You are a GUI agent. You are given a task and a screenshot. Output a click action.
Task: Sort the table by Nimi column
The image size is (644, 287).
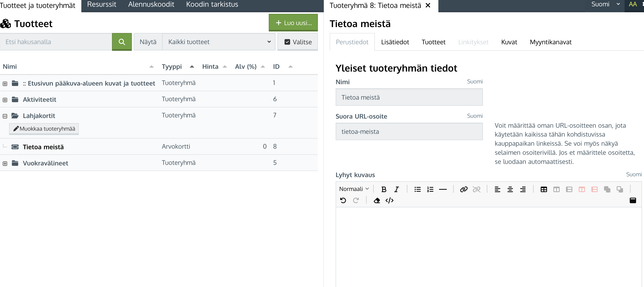click(151, 67)
